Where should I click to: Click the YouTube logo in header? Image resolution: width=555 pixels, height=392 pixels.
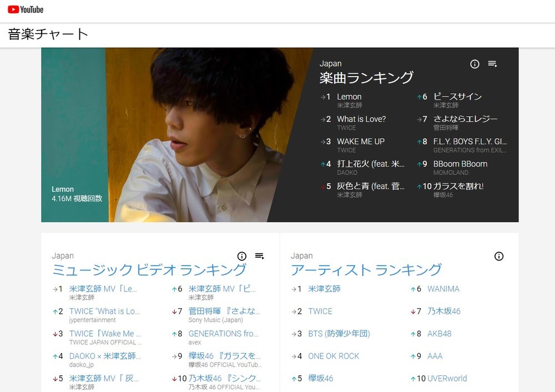(26, 9)
